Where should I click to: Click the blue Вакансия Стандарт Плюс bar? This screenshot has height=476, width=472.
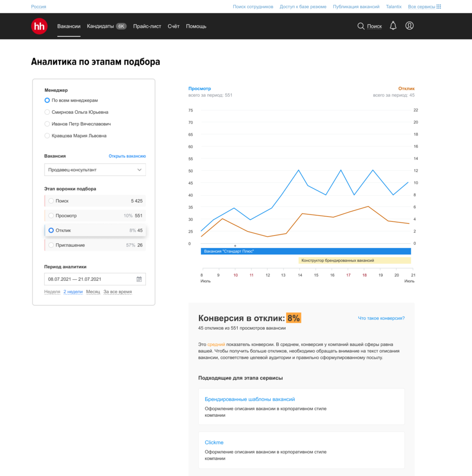[x=306, y=251]
